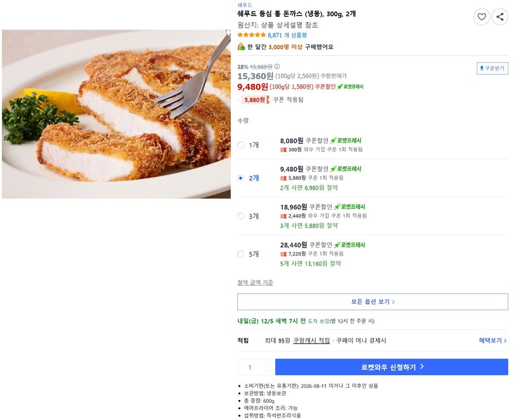The width and height of the screenshot is (517, 420).
Task: Increment quantity with the up stepper arrow
Action: click(x=267, y=363)
